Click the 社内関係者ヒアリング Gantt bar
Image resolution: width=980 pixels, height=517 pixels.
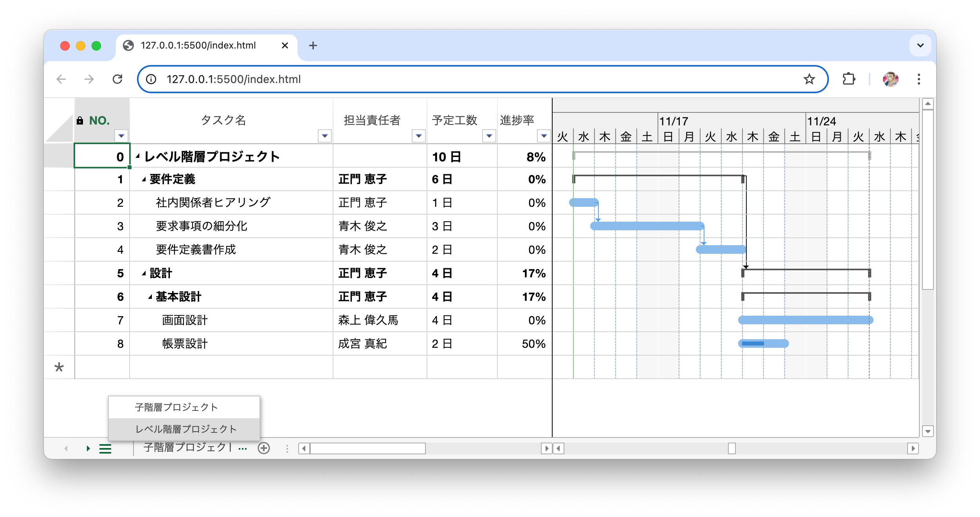click(584, 202)
